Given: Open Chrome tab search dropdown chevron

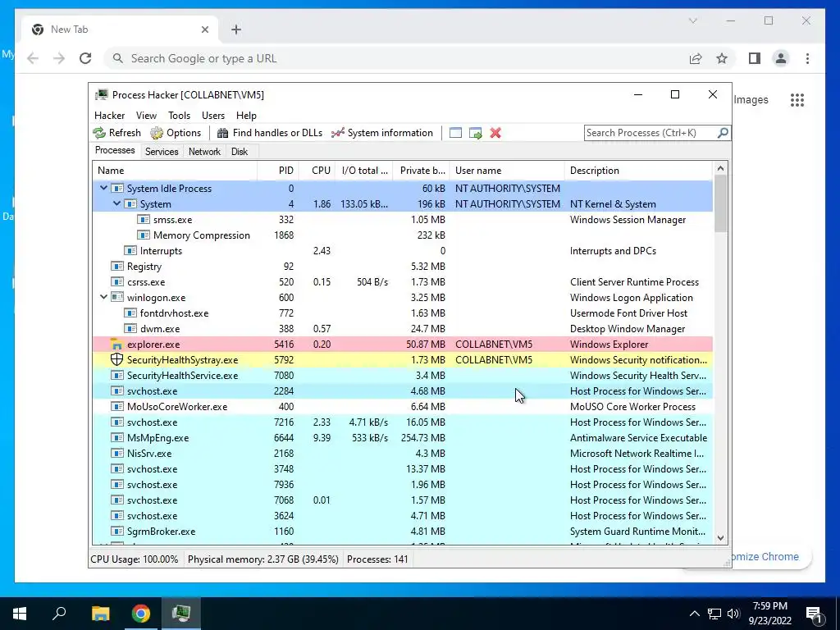Looking at the screenshot, I should pos(692,21).
